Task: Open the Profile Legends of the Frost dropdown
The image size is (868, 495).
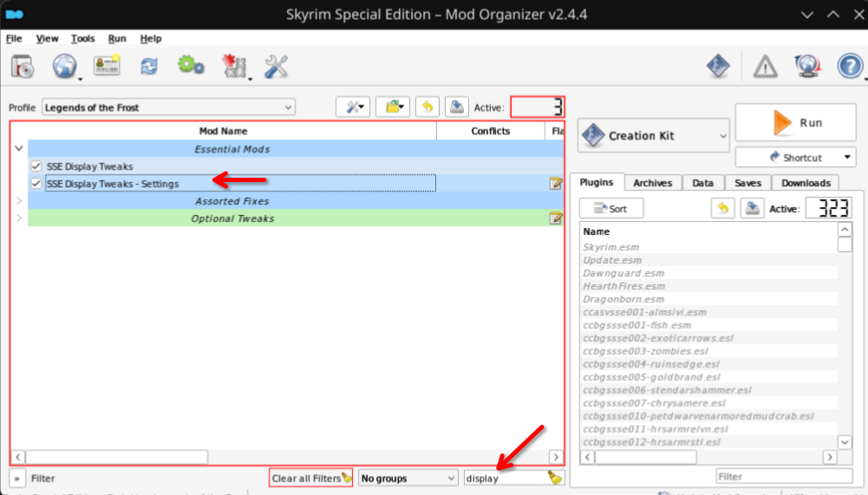Action: [168, 107]
